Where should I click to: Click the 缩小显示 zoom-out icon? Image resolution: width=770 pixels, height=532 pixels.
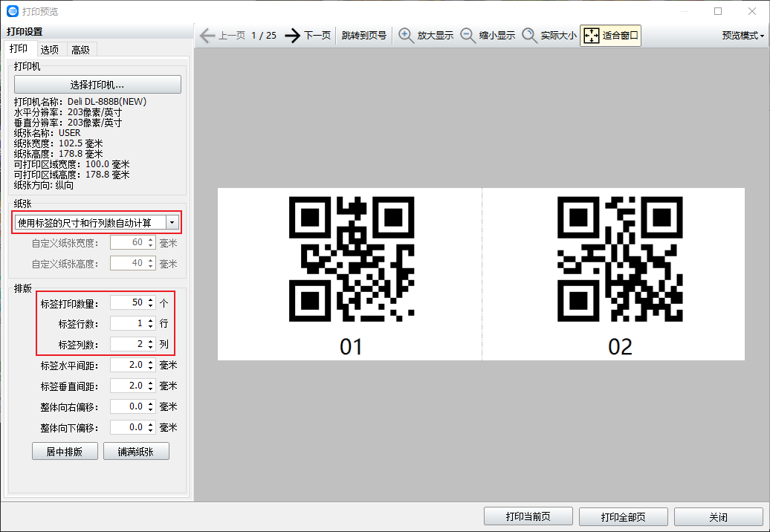point(467,36)
